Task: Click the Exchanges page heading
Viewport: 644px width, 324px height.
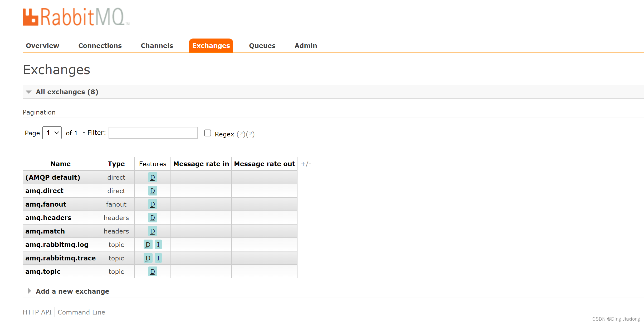Action: pyautogui.click(x=56, y=70)
